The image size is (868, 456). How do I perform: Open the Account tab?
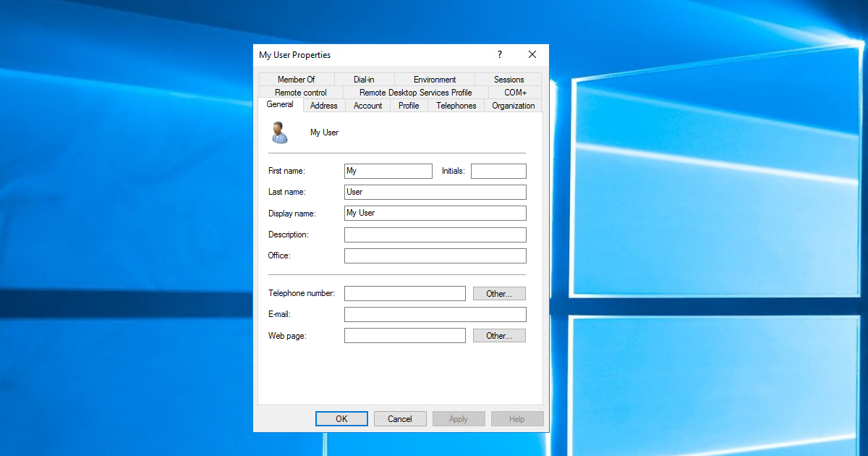pyautogui.click(x=367, y=105)
